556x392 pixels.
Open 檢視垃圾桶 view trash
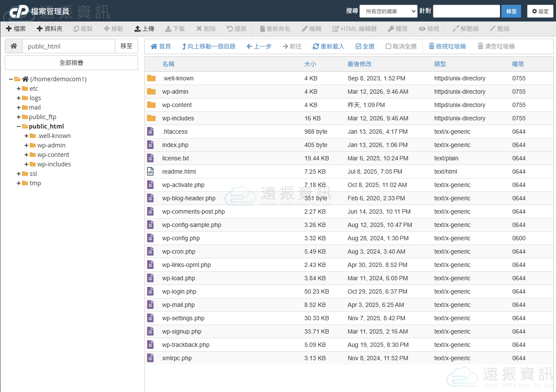click(x=447, y=46)
